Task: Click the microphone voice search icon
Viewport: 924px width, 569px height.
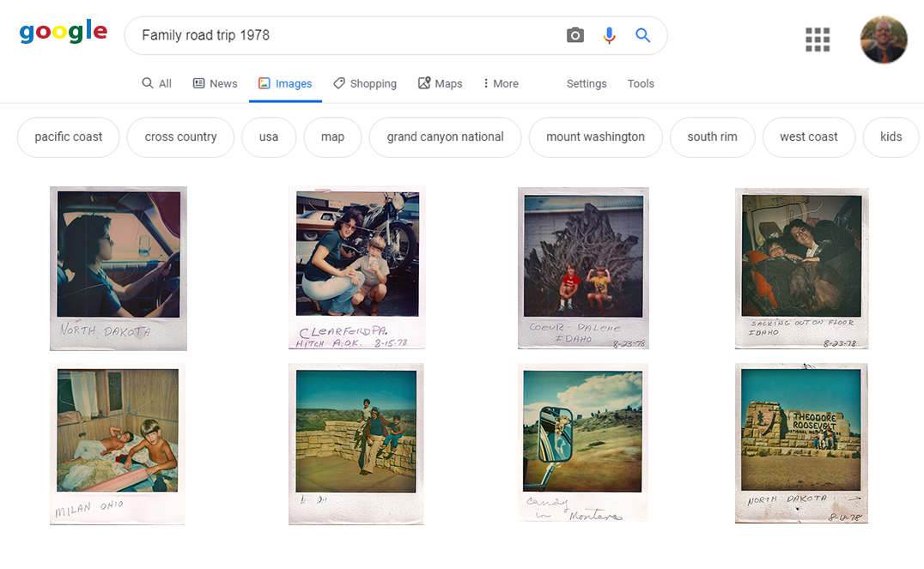Action: coord(610,35)
